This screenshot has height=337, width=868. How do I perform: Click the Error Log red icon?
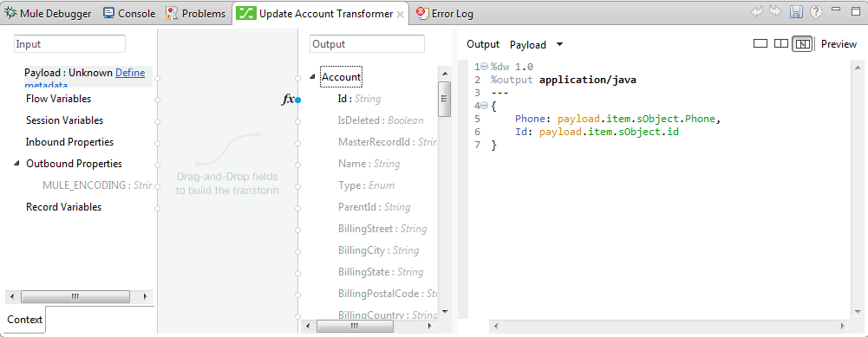(x=422, y=13)
